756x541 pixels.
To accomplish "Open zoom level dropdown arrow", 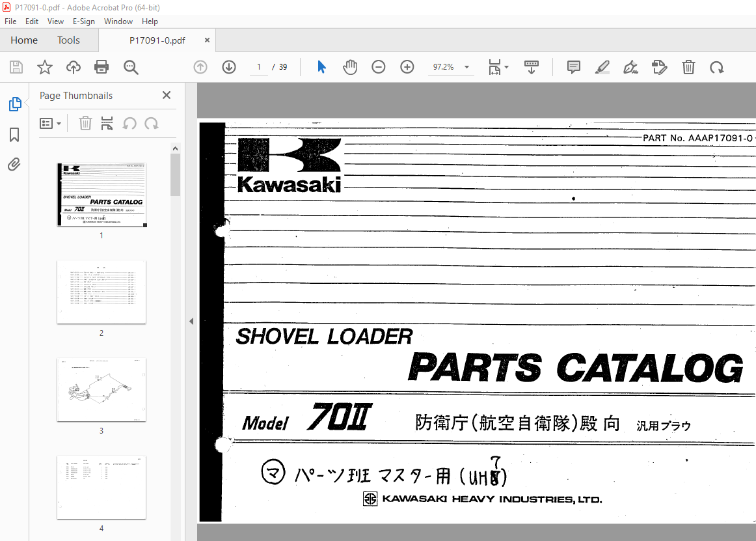I will 466,67.
